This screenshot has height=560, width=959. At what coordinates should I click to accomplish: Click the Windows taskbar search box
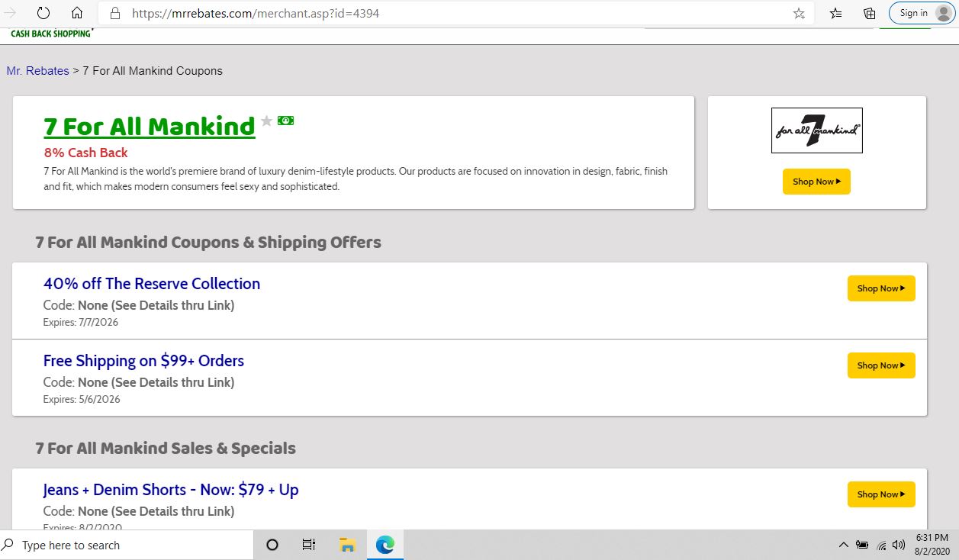pos(127,545)
